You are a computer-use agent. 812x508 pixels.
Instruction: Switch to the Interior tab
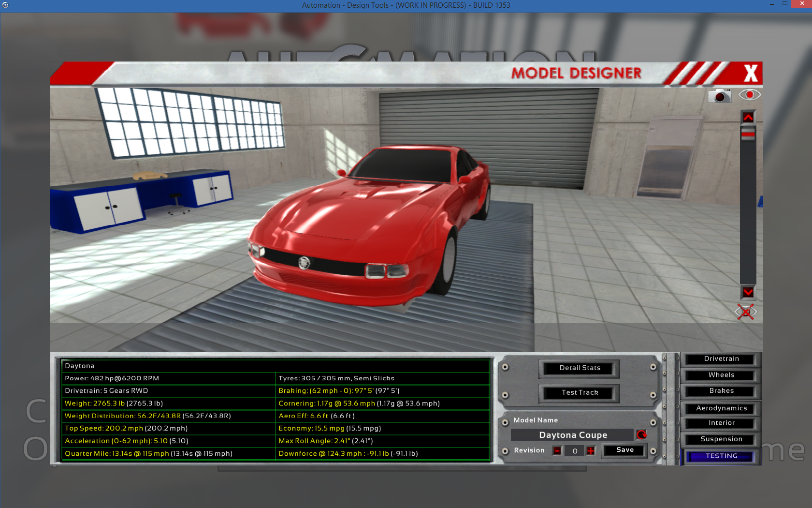point(721,423)
